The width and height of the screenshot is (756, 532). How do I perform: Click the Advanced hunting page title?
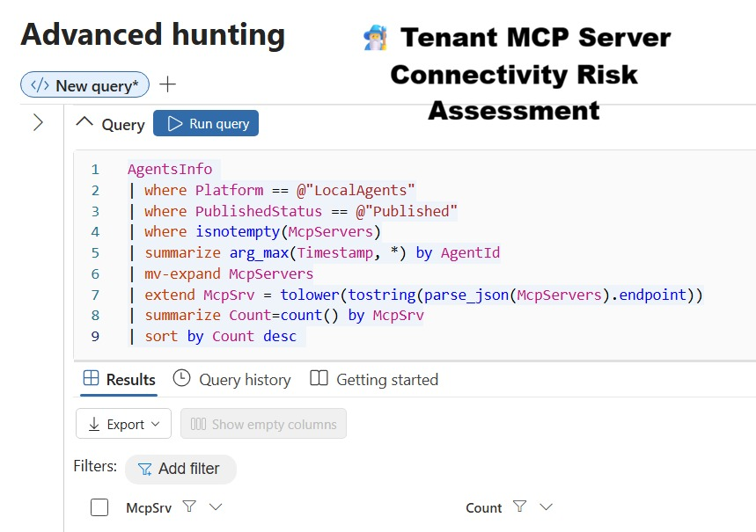pyautogui.click(x=153, y=34)
